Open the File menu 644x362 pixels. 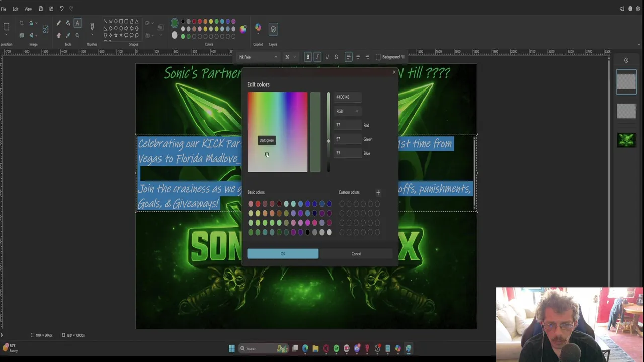point(4,9)
